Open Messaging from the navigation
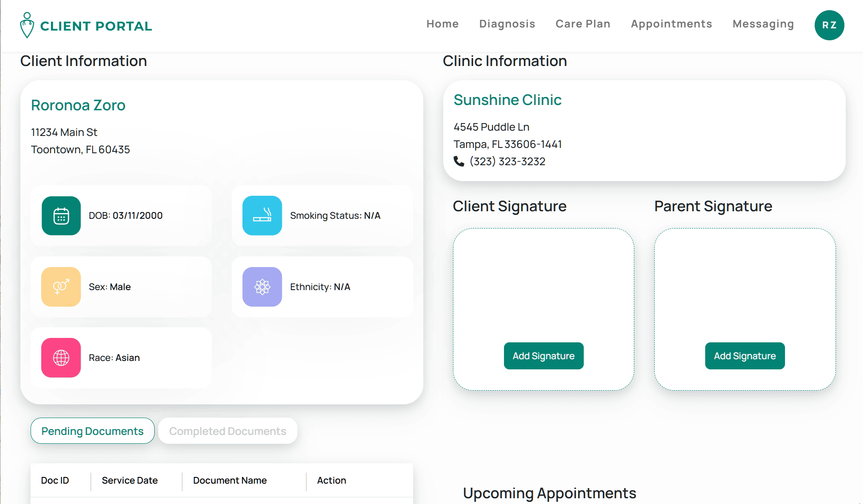Image resolution: width=863 pixels, height=504 pixels. pyautogui.click(x=763, y=24)
